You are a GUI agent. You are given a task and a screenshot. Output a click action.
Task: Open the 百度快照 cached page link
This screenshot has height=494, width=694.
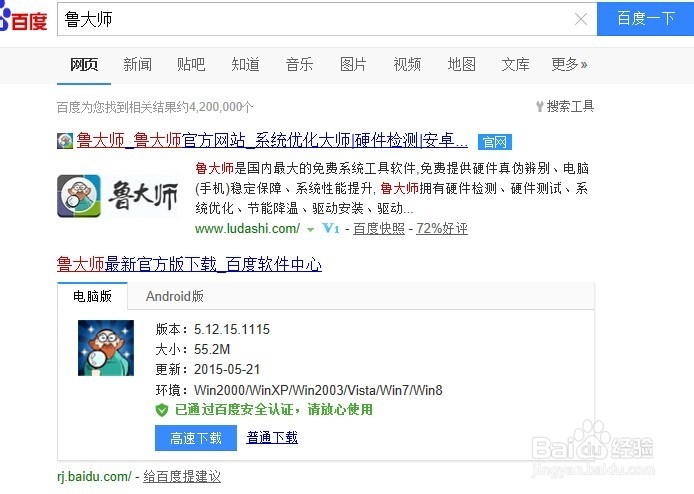click(x=379, y=228)
